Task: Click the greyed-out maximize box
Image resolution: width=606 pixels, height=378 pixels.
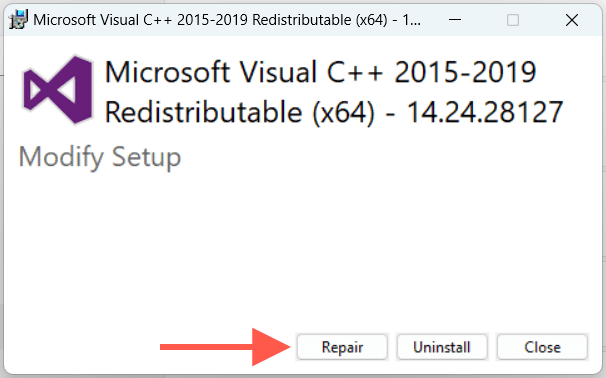Action: (513, 20)
